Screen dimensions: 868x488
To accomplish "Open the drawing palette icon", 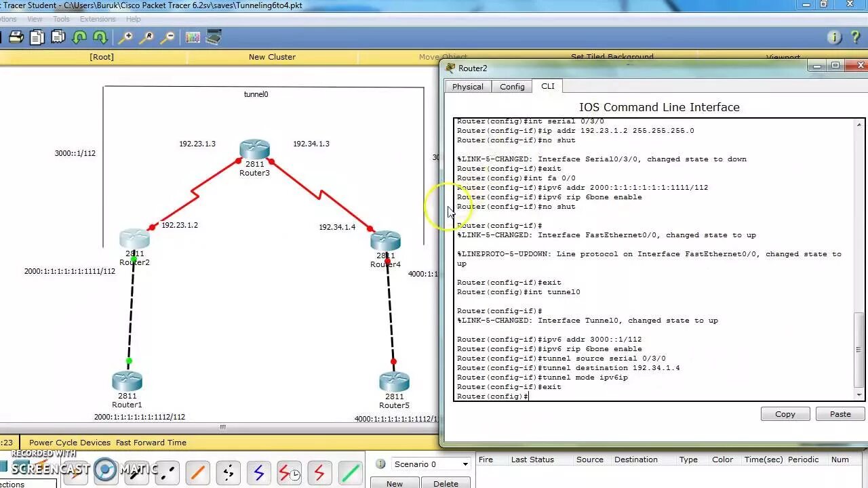I will pyautogui.click(x=193, y=37).
